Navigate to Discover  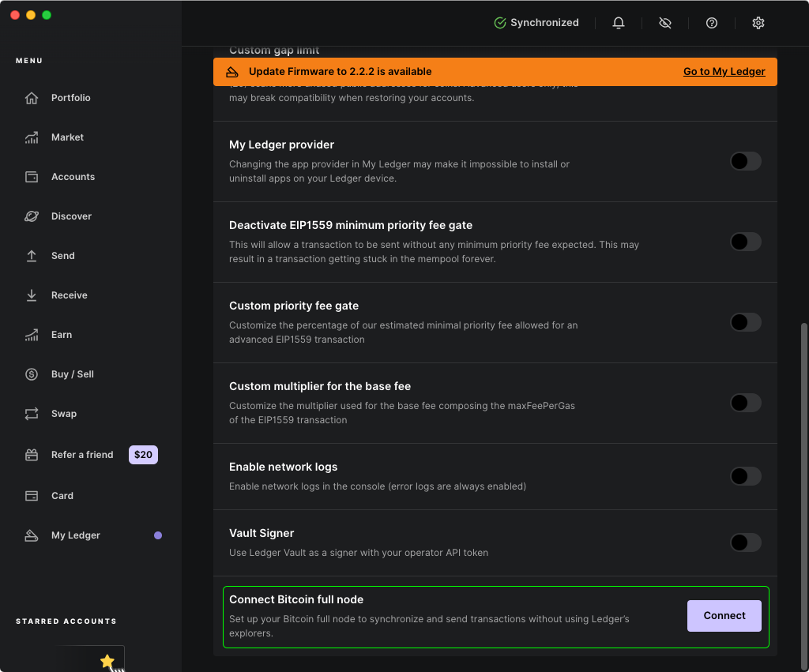[71, 216]
